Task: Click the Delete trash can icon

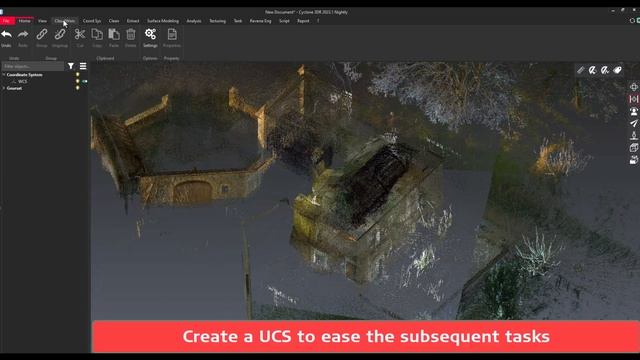Action: coord(131,34)
